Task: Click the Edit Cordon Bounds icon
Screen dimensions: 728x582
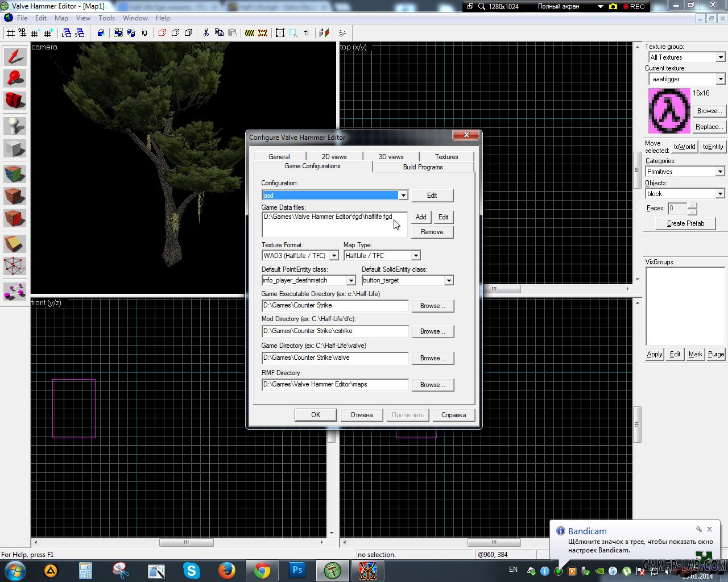Action: click(x=263, y=33)
